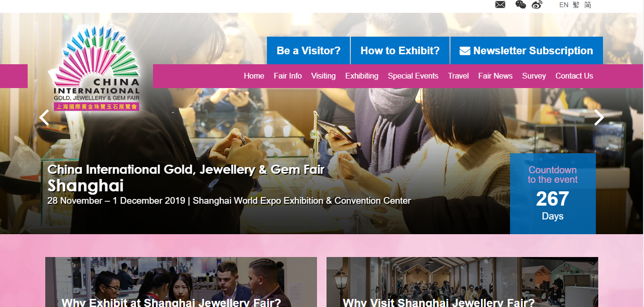
Task: Click the China International Jewellery Fair logo
Action: click(x=94, y=69)
